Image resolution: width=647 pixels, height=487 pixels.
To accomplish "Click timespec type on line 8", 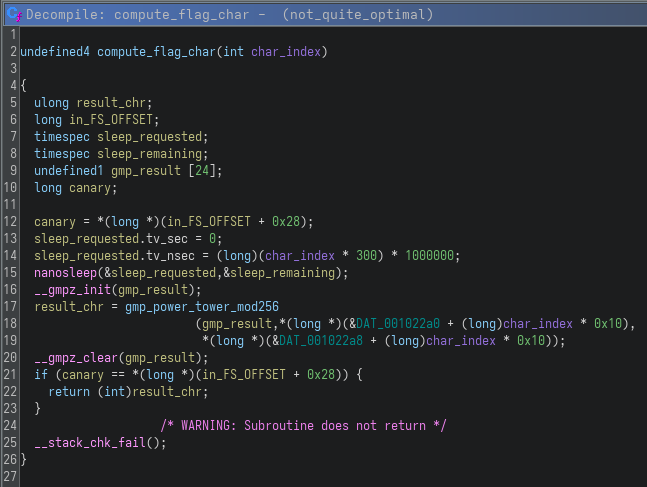I will coord(62,154).
